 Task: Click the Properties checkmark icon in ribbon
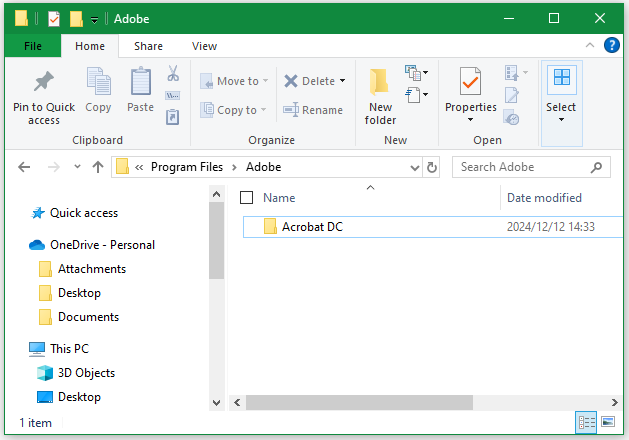[470, 81]
